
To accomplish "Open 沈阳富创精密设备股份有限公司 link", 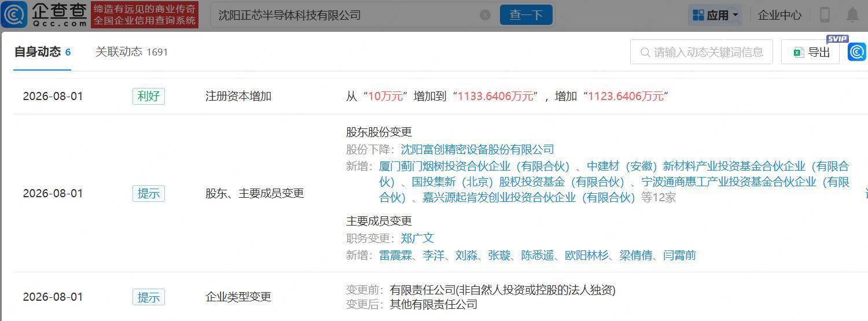I will [477, 150].
